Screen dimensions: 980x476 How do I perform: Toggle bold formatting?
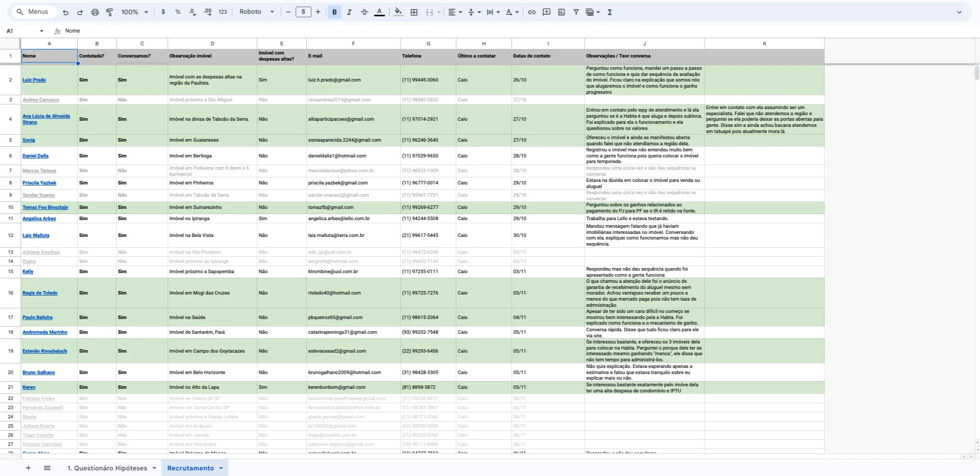(x=335, y=12)
